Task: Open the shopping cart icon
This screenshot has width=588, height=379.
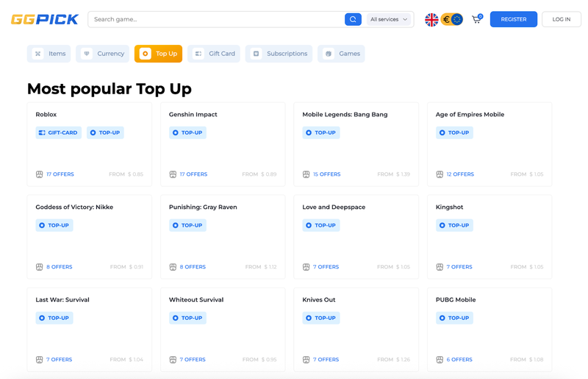Action: pyautogui.click(x=476, y=19)
